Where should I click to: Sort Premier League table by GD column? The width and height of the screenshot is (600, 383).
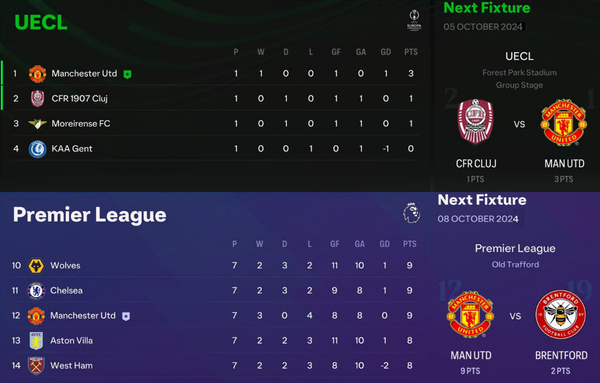tap(385, 244)
